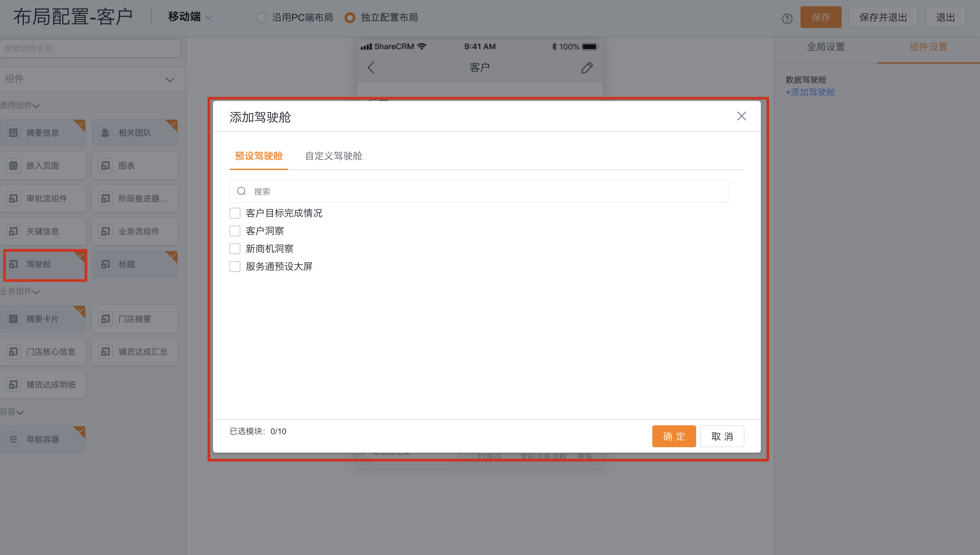Viewport: 980px width, 555px height.
Task: Click the search magnifier icon in dialog
Action: (x=241, y=191)
